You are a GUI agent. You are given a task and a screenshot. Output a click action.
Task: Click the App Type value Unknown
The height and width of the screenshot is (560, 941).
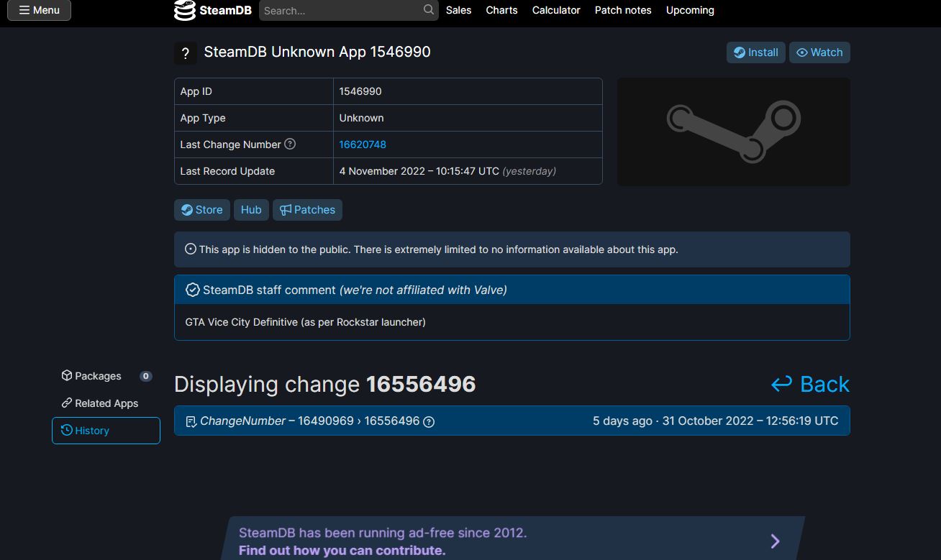coord(361,118)
